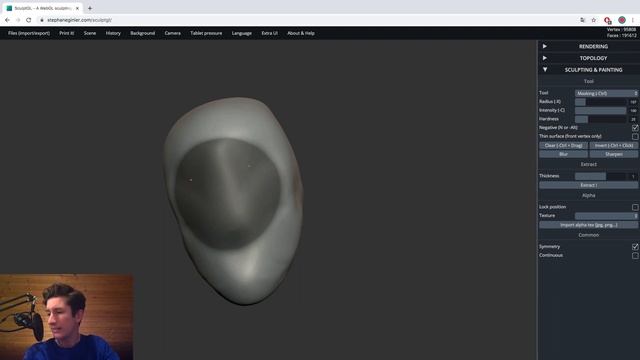Click the site lock icon in address bar
640x360 pixels.
pos(42,20)
